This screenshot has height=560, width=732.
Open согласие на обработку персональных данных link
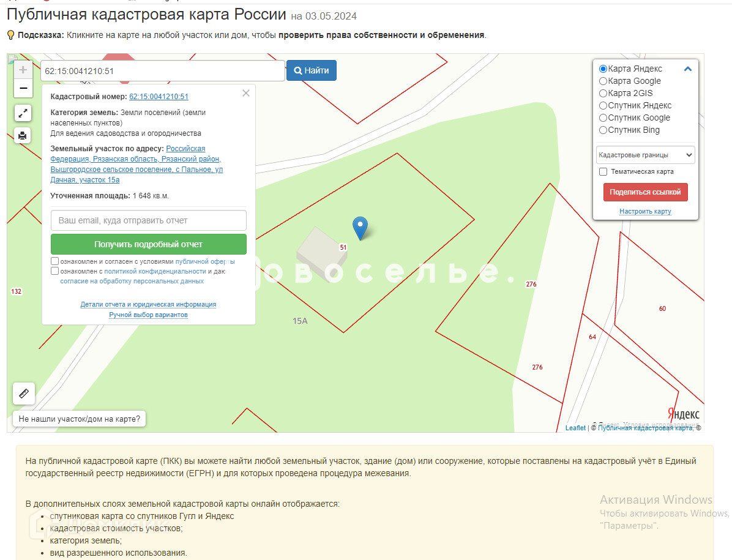pyautogui.click(x=132, y=281)
